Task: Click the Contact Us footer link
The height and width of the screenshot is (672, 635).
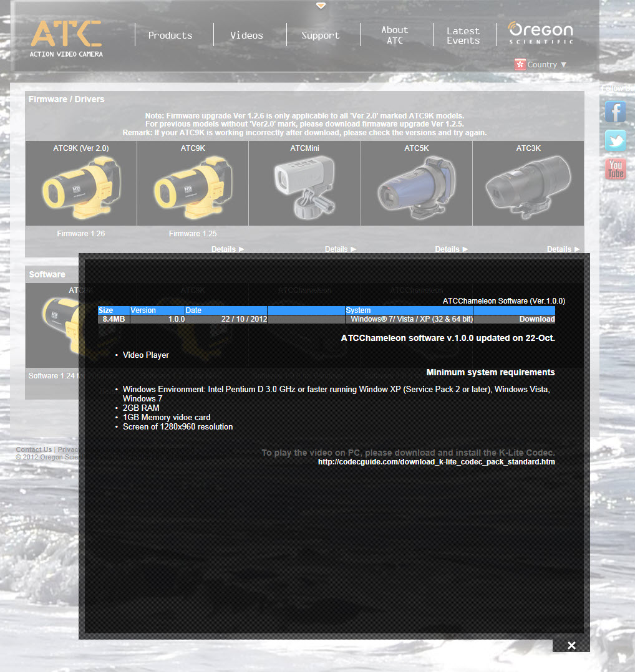Action: [x=34, y=449]
